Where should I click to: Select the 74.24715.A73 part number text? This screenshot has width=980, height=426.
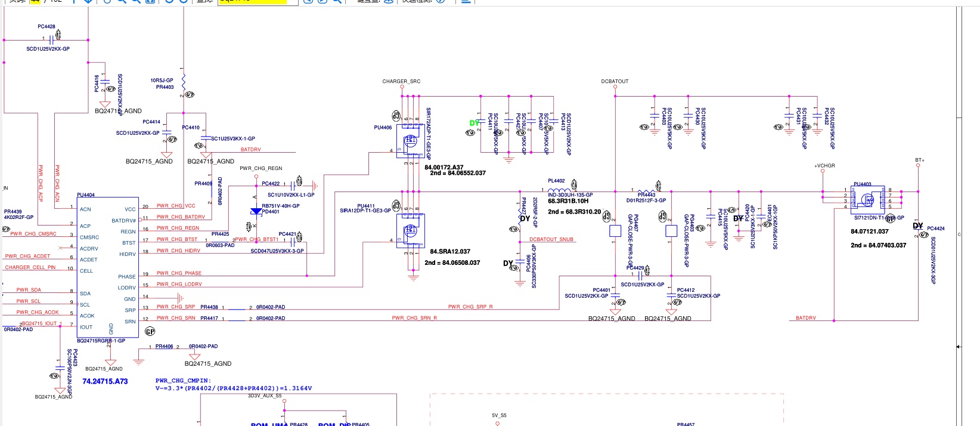(105, 381)
